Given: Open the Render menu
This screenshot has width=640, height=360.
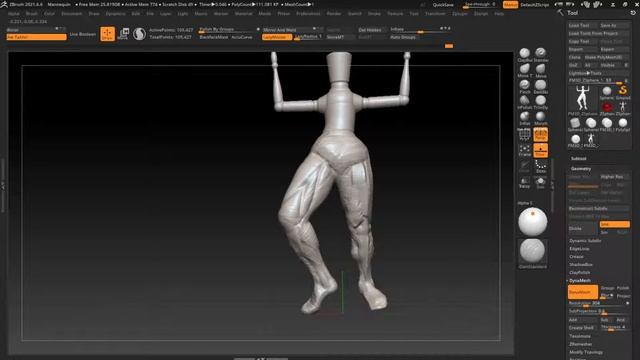Looking at the screenshot, I should pos(334,13).
